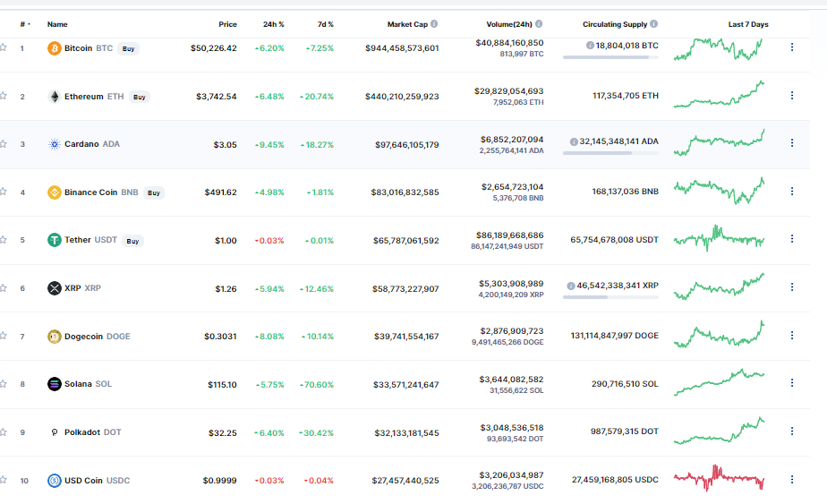This screenshot has height=504, width=827.
Task: Open the three-dot menu for XRP row
Action: (792, 287)
